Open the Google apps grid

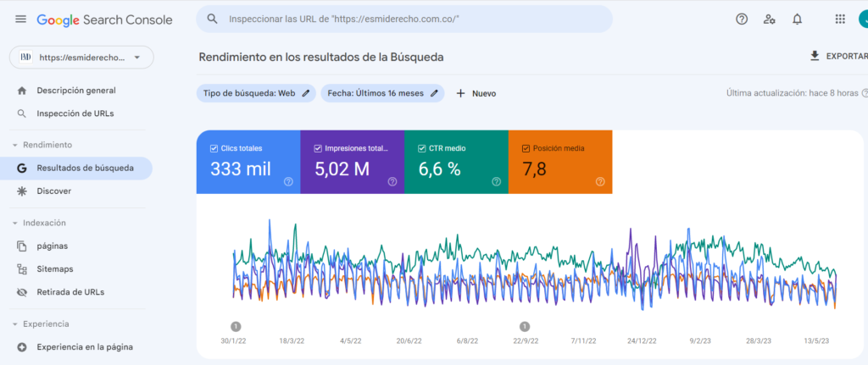(x=840, y=19)
